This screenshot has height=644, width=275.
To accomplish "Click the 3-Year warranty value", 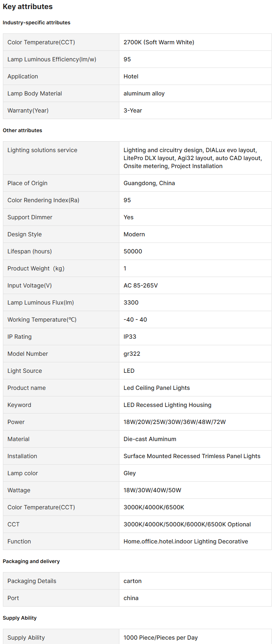I will (132, 110).
